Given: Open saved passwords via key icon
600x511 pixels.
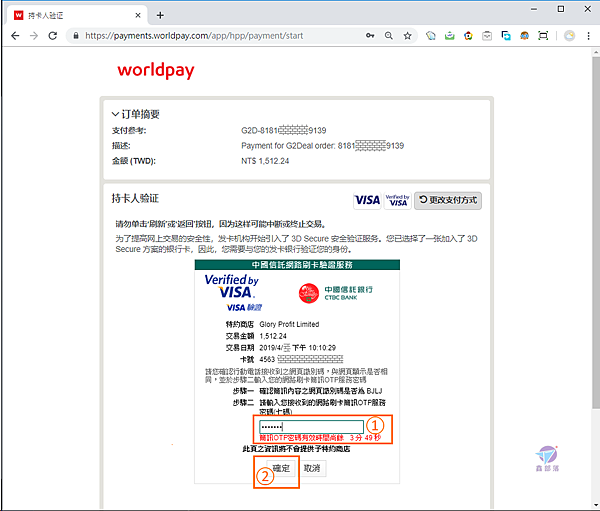Looking at the screenshot, I should tap(370, 36).
